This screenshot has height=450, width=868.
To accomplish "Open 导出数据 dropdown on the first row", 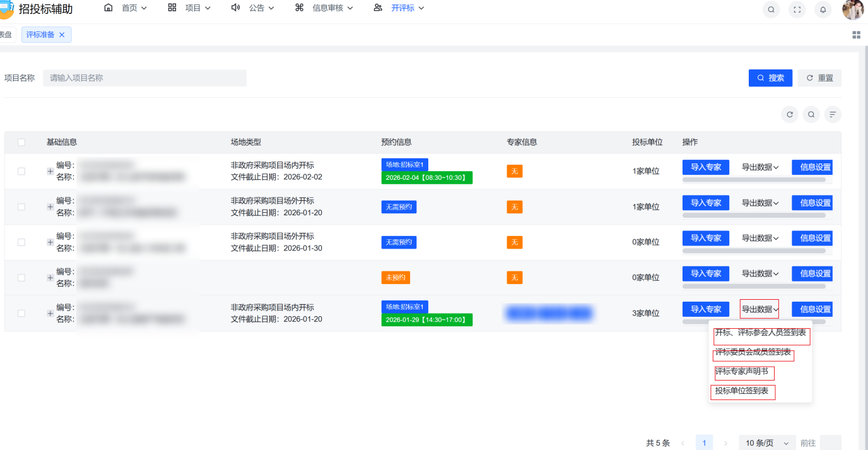I will tap(759, 167).
